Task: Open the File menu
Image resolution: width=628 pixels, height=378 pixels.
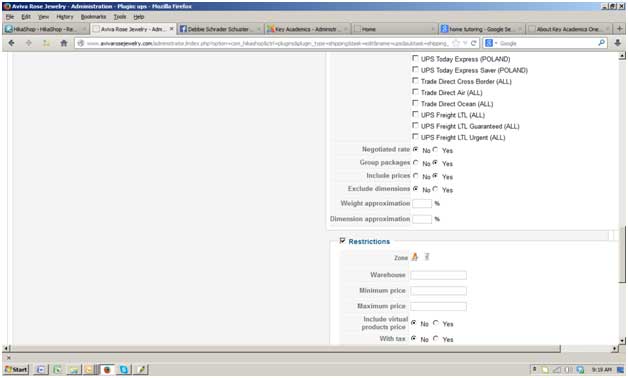Action: point(10,17)
